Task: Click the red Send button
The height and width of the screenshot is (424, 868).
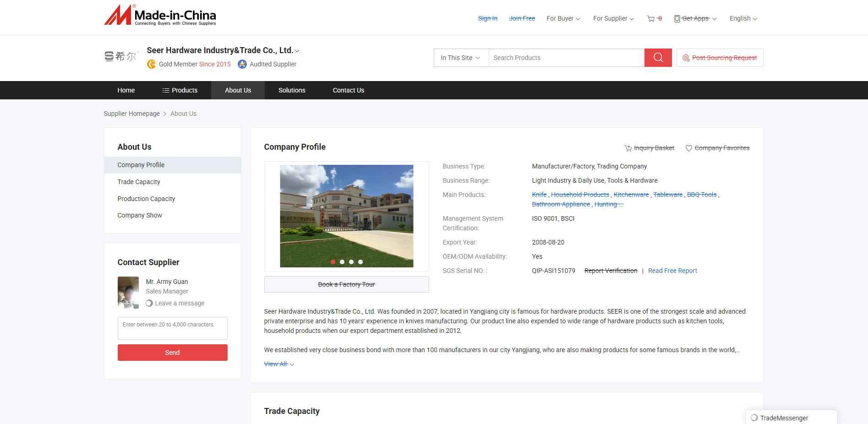Action: pyautogui.click(x=172, y=353)
